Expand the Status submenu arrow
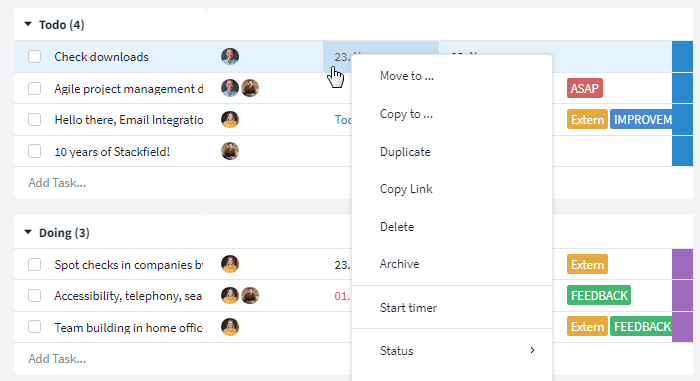This screenshot has width=700, height=381. click(x=532, y=350)
